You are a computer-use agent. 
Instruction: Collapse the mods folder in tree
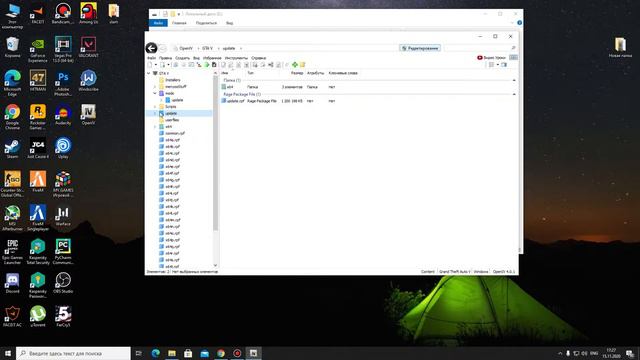click(155, 93)
